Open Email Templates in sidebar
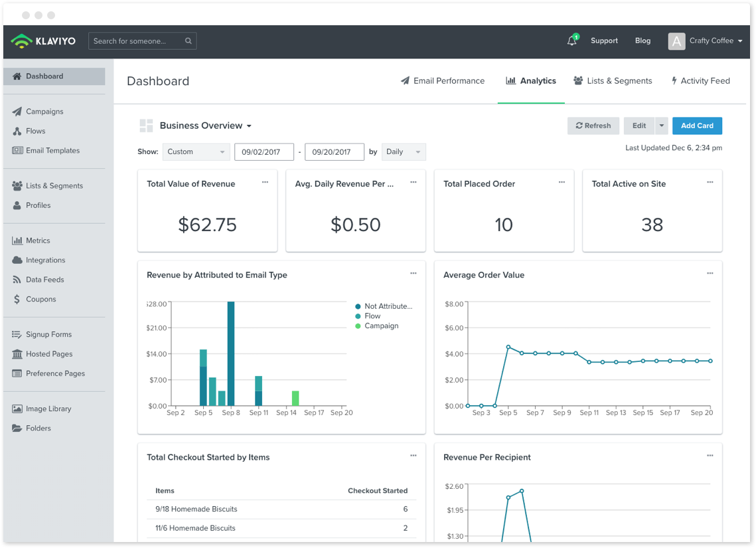Screen dimensions: 756x548 (x=52, y=151)
